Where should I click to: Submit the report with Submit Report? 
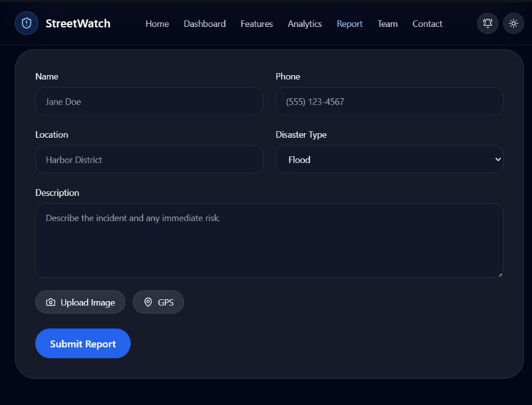pos(83,344)
